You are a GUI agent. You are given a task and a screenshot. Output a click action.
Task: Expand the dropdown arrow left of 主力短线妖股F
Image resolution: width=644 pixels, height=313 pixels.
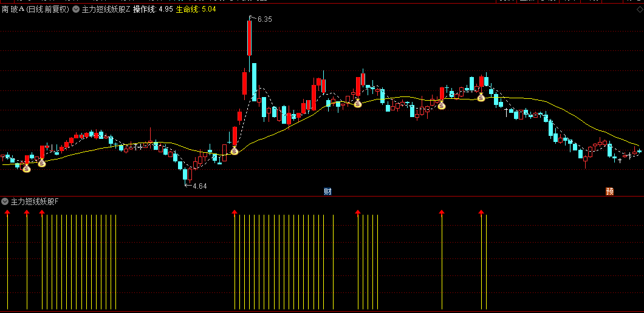(x=5, y=201)
